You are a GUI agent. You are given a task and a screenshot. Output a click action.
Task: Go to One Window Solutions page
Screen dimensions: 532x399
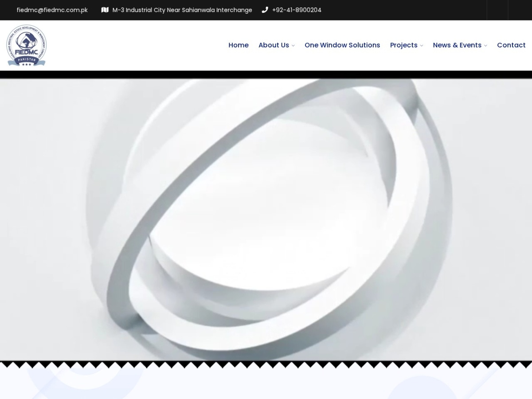(x=342, y=45)
